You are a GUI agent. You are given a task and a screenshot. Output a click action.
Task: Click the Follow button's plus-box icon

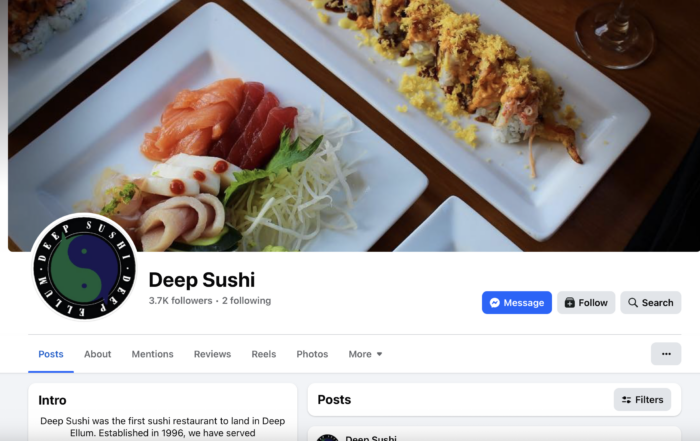pos(569,303)
